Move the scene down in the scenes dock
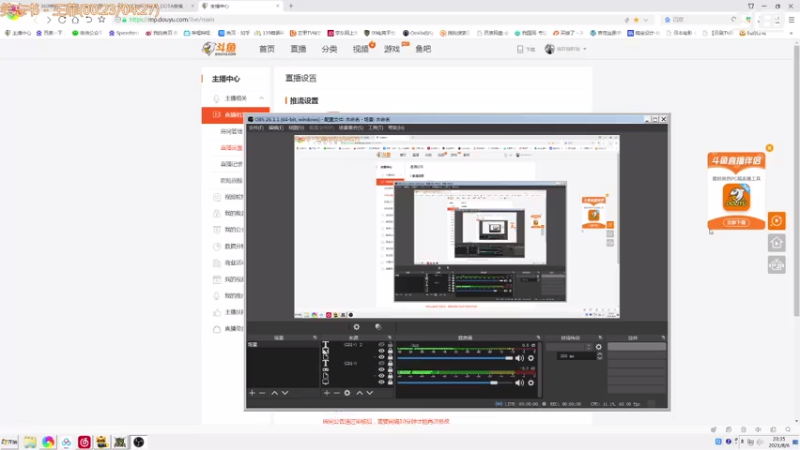Image resolution: width=800 pixels, height=450 pixels. (285, 393)
